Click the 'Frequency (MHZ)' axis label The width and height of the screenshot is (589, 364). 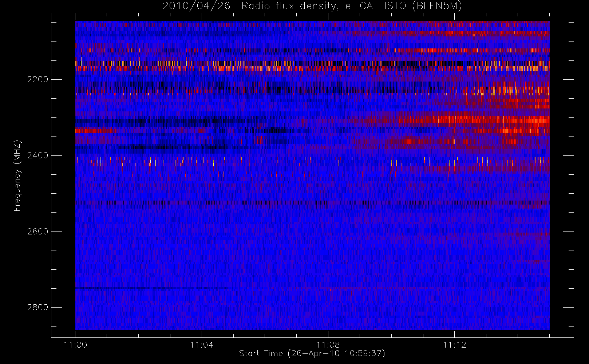[17, 175]
